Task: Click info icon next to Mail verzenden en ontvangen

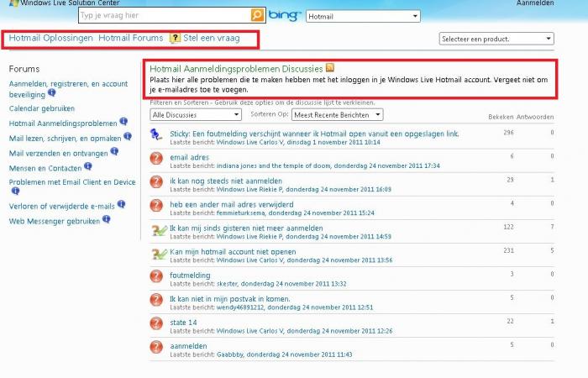Action: tap(114, 151)
